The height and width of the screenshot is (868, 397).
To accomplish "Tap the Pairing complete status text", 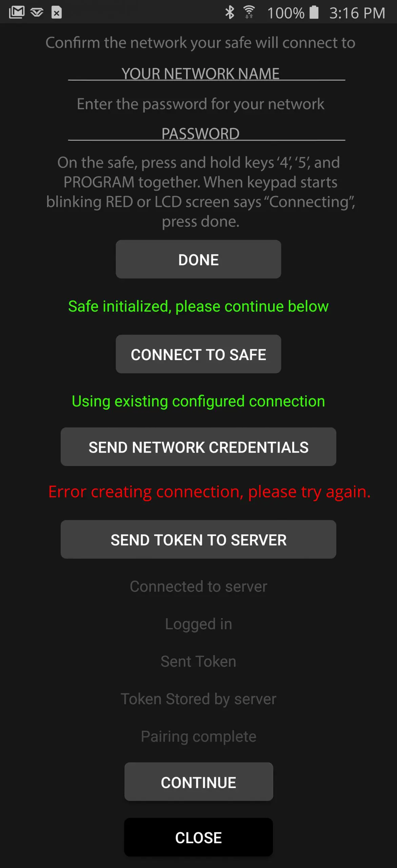I will click(198, 736).
